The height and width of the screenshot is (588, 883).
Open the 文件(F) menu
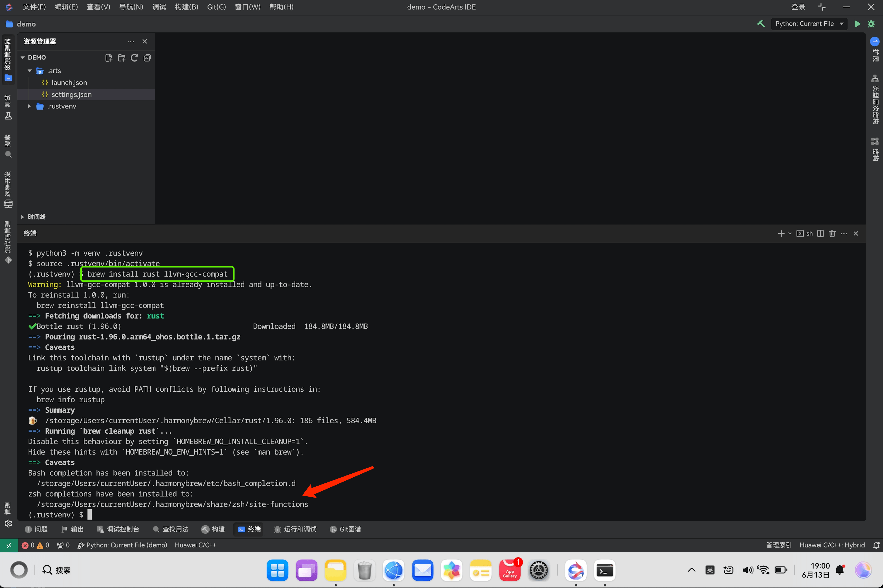click(x=34, y=7)
